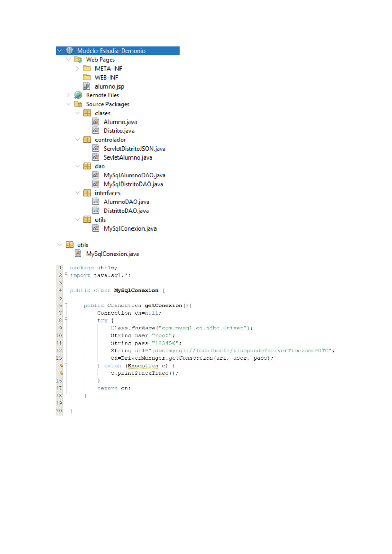Click the ServletDistritoJSON.java file icon
The width and height of the screenshot is (392, 554).
pos(96,148)
